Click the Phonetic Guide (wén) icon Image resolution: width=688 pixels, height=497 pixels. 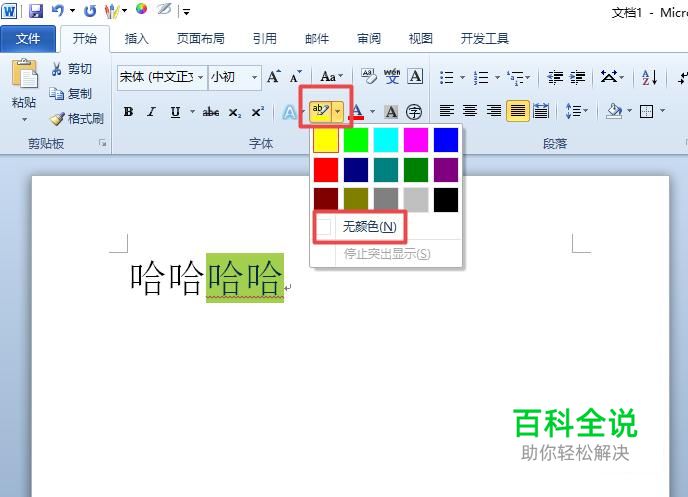[392, 76]
